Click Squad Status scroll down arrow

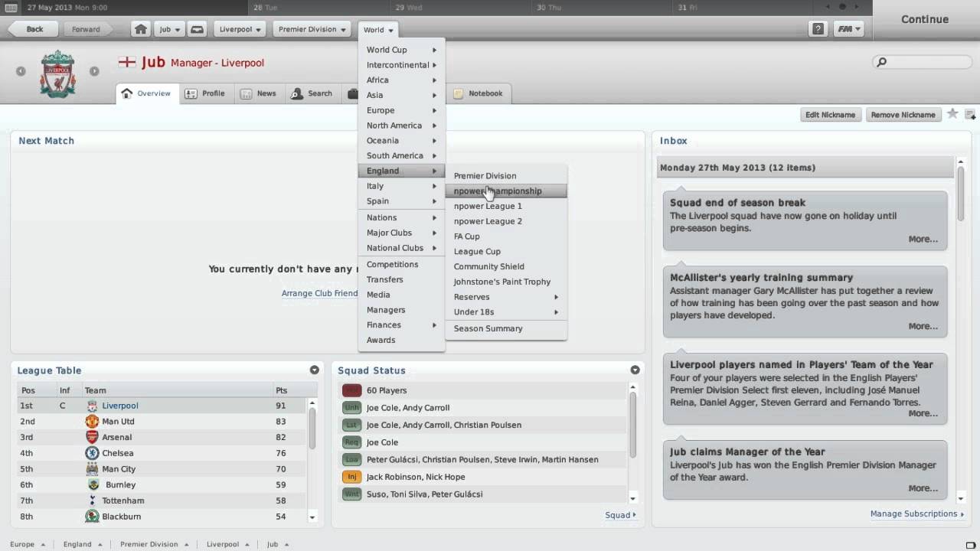pos(633,498)
